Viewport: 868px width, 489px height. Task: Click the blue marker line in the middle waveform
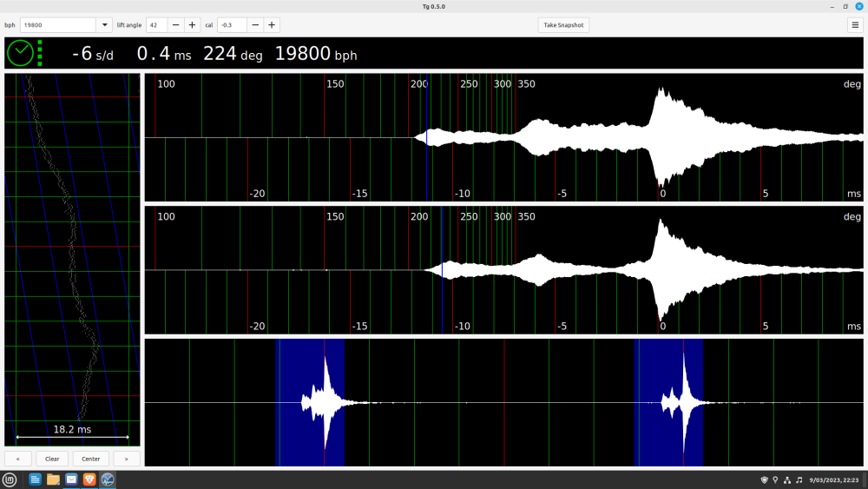coord(443,270)
